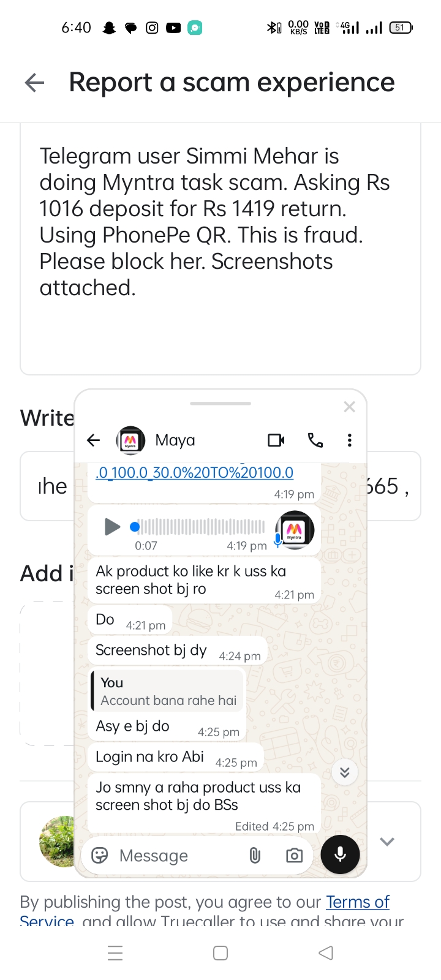
Task: Jump to latest messages with double chevron
Action: coord(345,772)
